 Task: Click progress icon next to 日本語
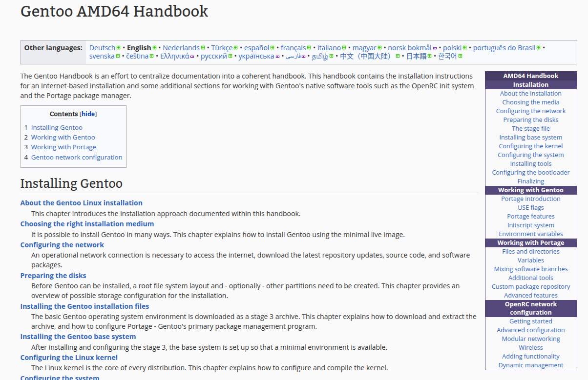pyautogui.click(x=429, y=56)
